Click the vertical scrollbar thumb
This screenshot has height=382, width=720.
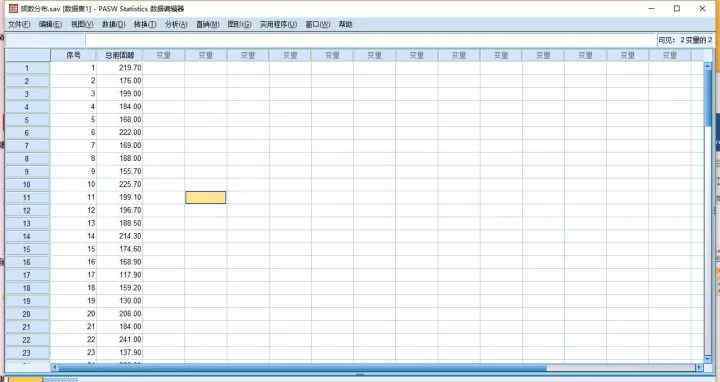pyautogui.click(x=708, y=97)
